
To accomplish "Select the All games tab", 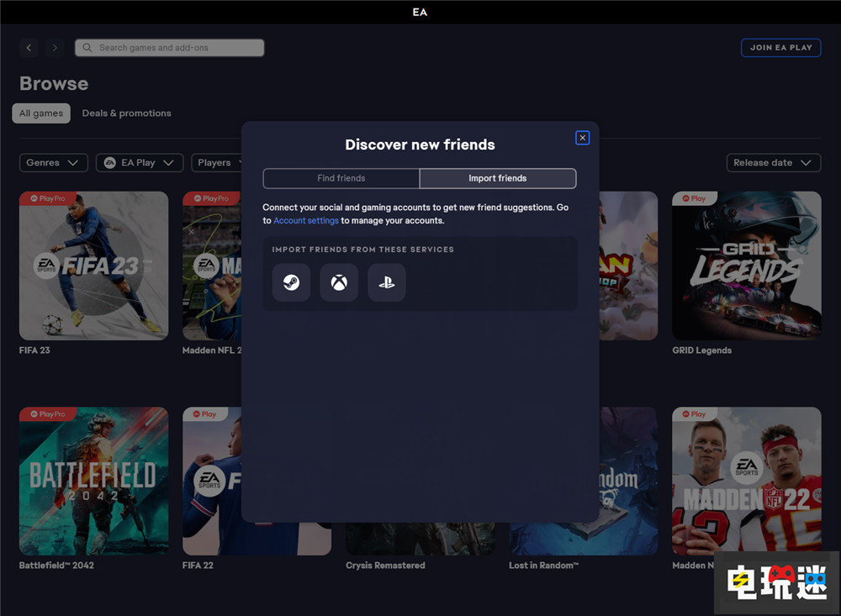I will click(41, 113).
